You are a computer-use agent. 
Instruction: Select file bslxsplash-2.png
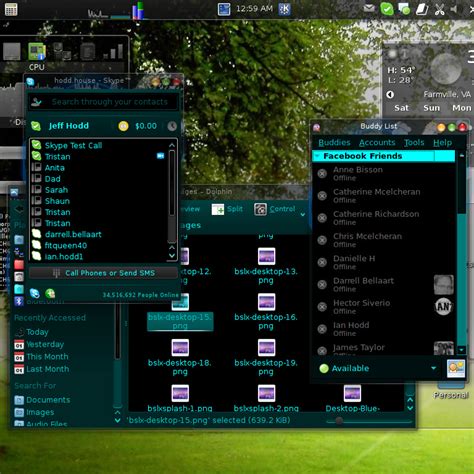(266, 398)
